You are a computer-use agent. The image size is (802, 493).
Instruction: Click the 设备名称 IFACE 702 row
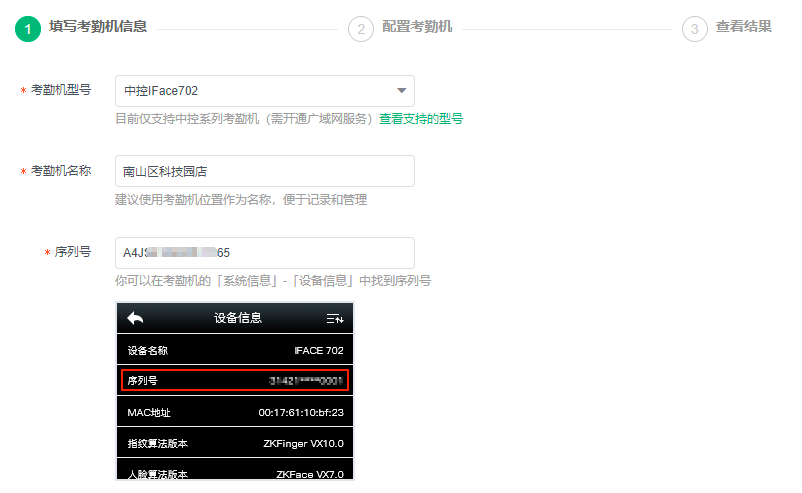(x=235, y=350)
